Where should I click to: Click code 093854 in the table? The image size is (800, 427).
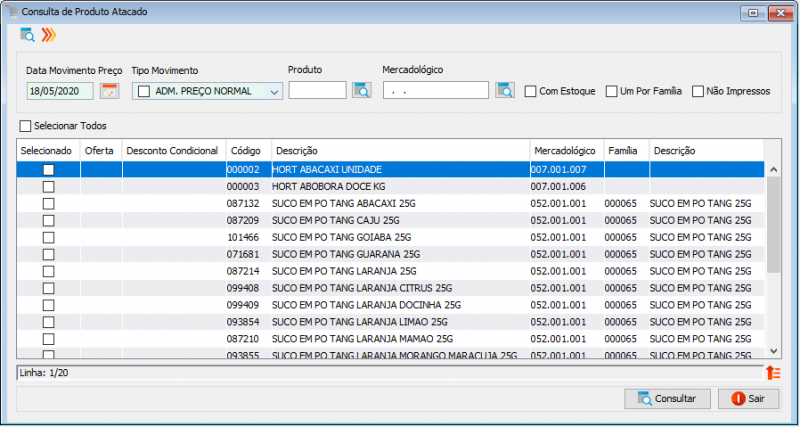[x=243, y=322]
